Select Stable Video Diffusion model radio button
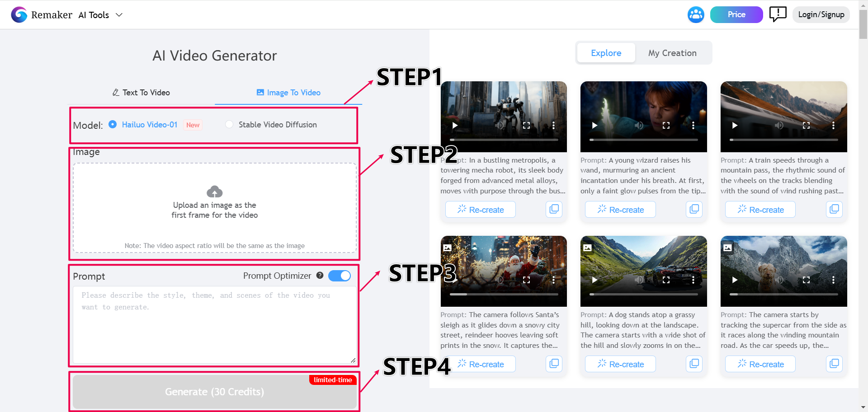 coord(229,124)
